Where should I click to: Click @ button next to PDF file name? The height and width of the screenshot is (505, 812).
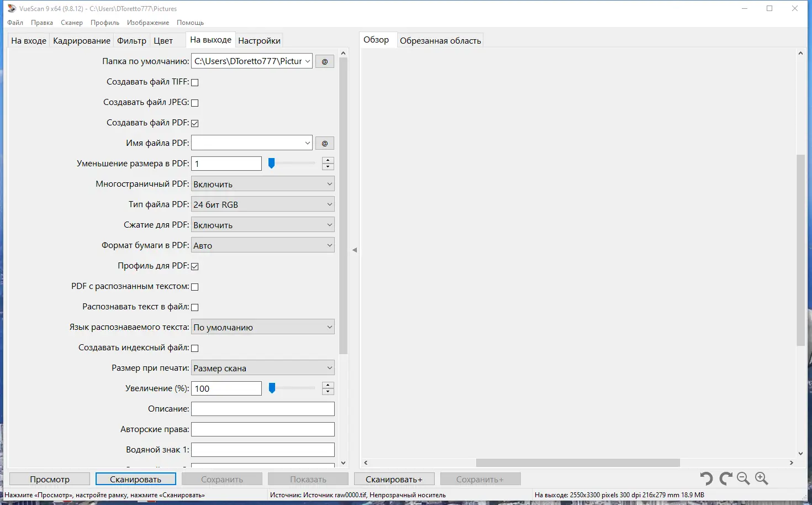(325, 143)
